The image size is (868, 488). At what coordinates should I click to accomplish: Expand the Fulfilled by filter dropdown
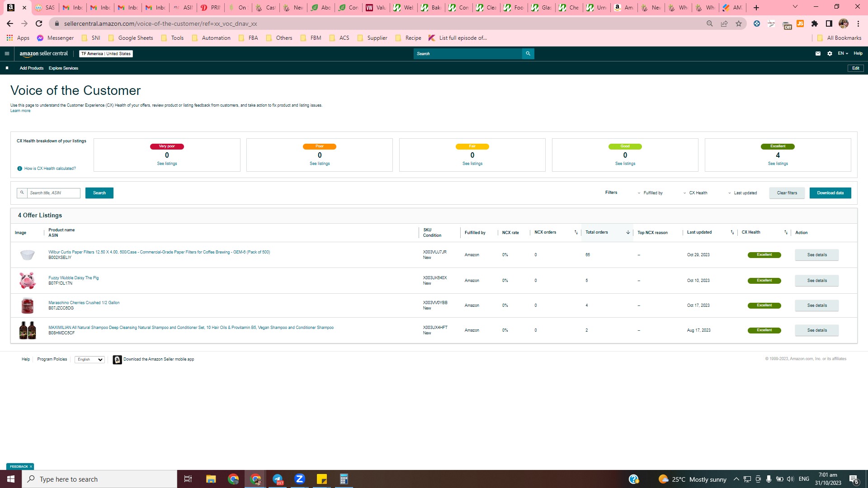point(650,193)
